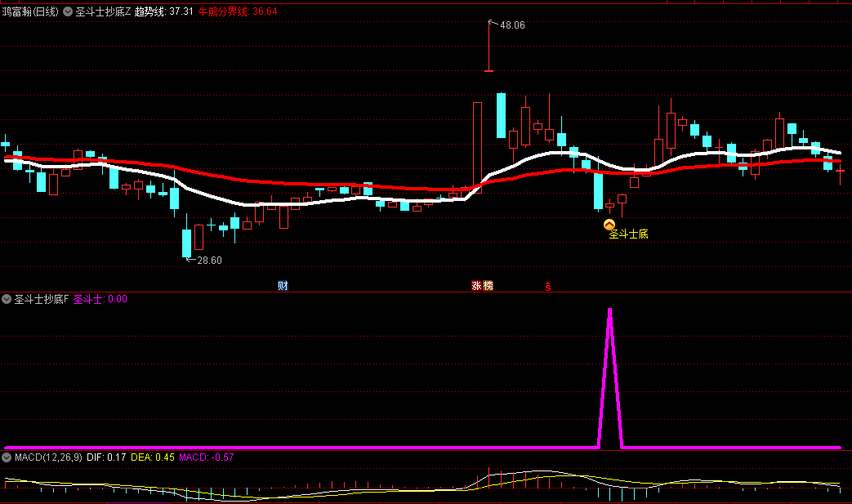Click the MACD(12,26,9) indicator name
Viewport: 852px width, 504px height.
pyautogui.click(x=48, y=457)
